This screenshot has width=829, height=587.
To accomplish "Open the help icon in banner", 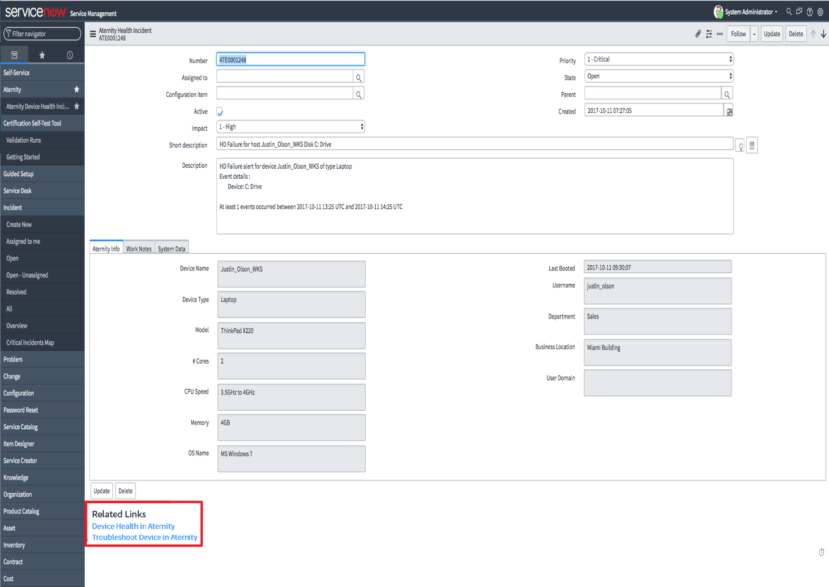I will pyautogui.click(x=809, y=12).
